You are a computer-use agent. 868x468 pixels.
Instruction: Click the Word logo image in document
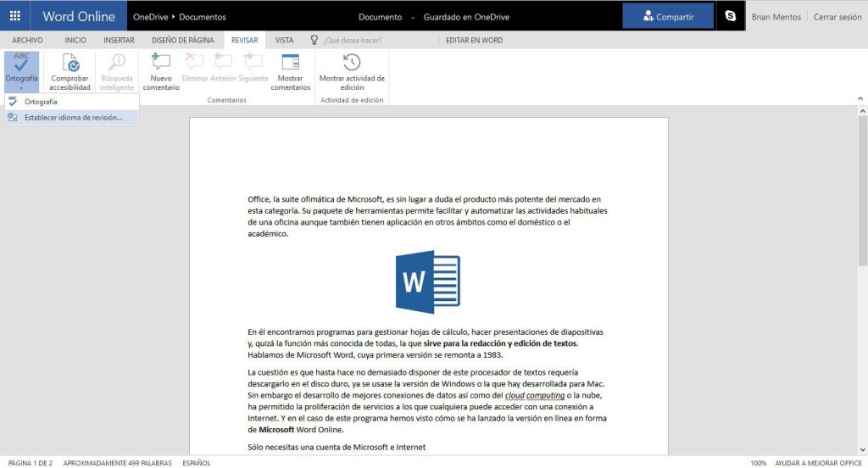(428, 282)
